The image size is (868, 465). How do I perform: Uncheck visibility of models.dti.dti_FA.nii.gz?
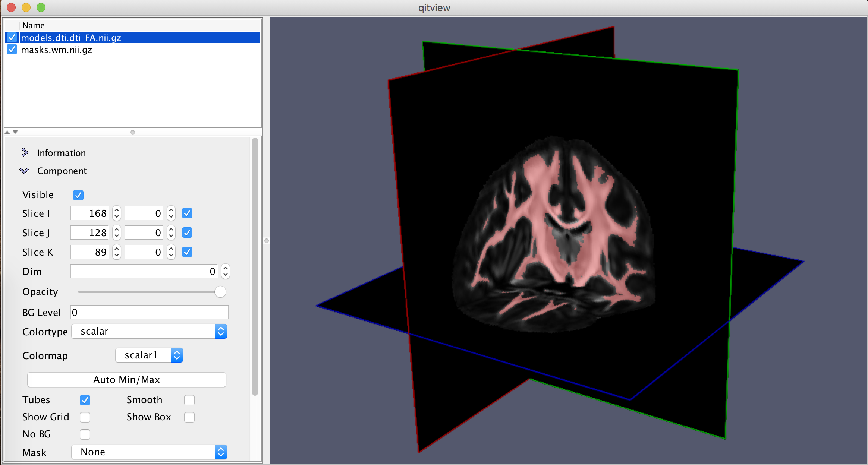tap(12, 38)
